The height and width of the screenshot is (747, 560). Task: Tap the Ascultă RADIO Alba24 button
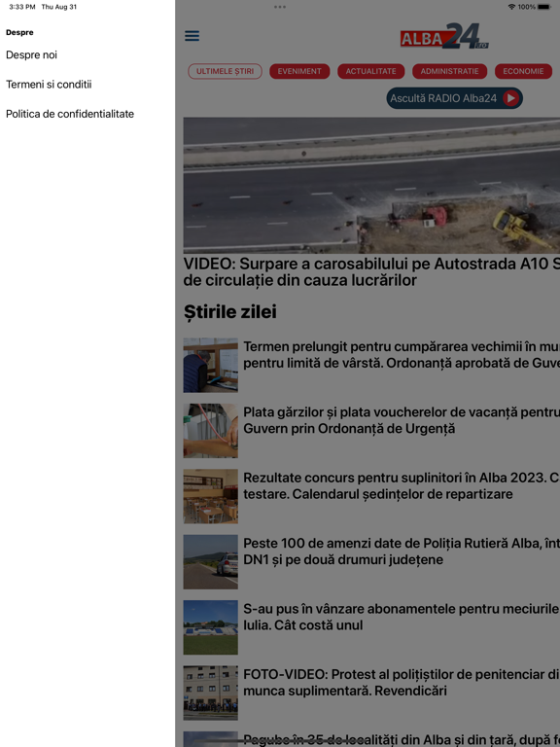click(454, 98)
